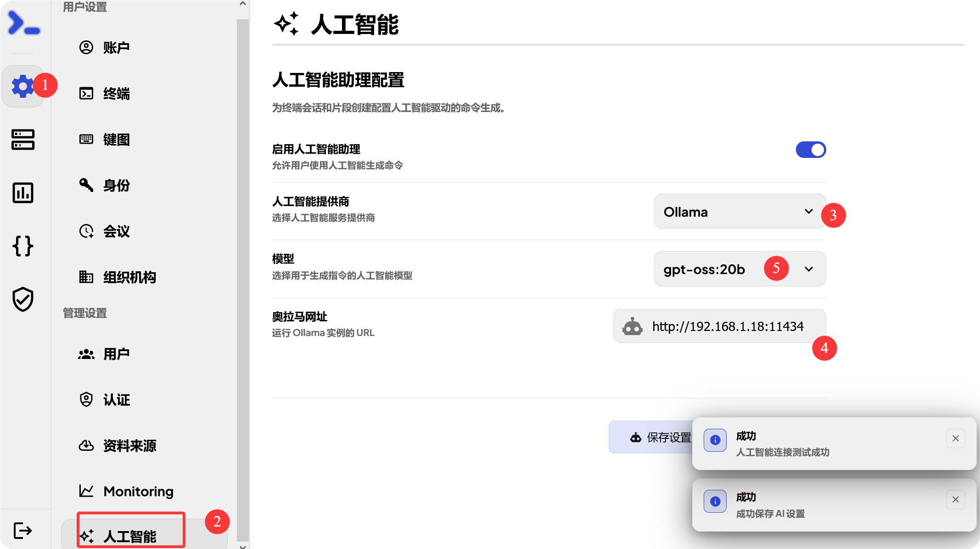Select the security shield icon
980x549 pixels.
[22, 300]
